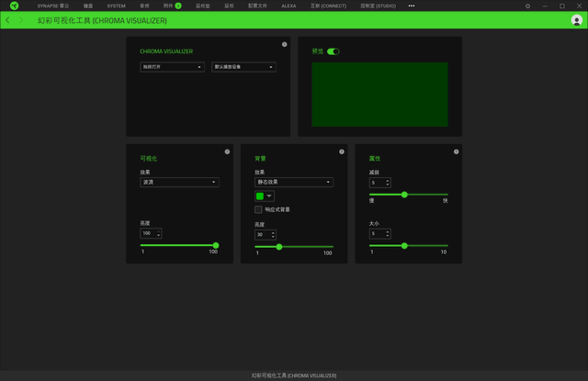
Task: Close the Synapse window
Action: pos(580,6)
